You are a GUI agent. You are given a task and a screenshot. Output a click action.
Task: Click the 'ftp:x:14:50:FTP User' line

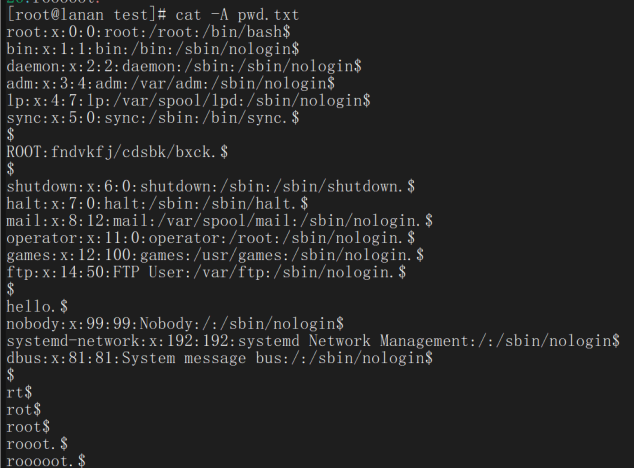tap(206, 272)
